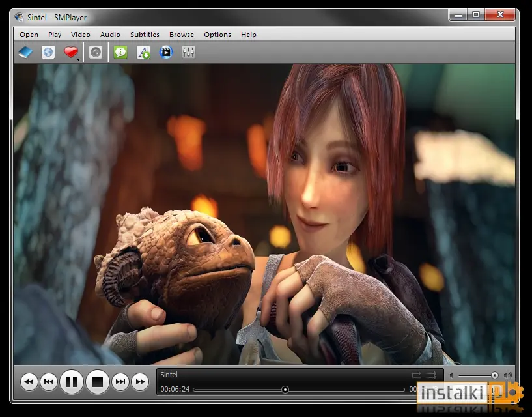532x417 pixels.
Task: Skip to the next track
Action: pyautogui.click(x=120, y=382)
